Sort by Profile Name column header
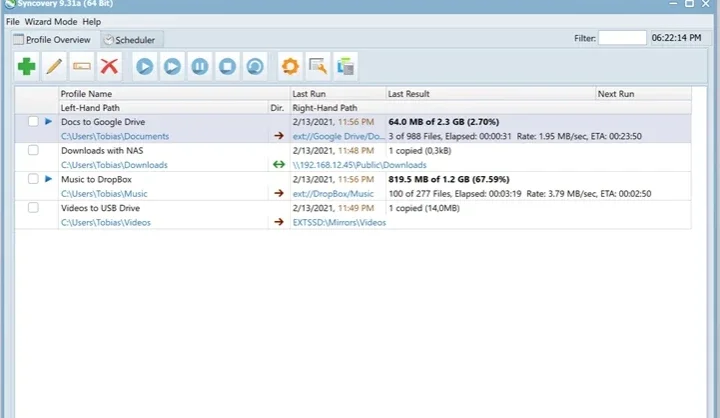Screen dimensions: 720x418 (174, 94)
